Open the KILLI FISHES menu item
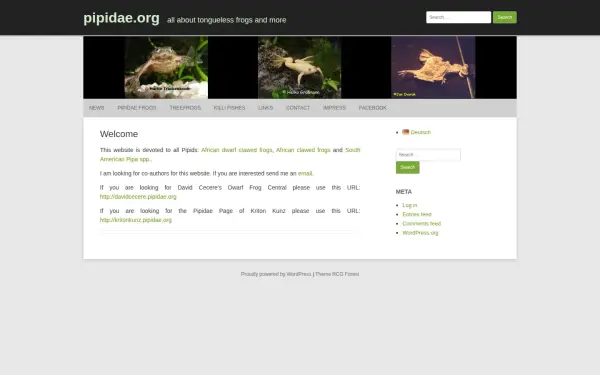600x375 pixels. click(229, 108)
